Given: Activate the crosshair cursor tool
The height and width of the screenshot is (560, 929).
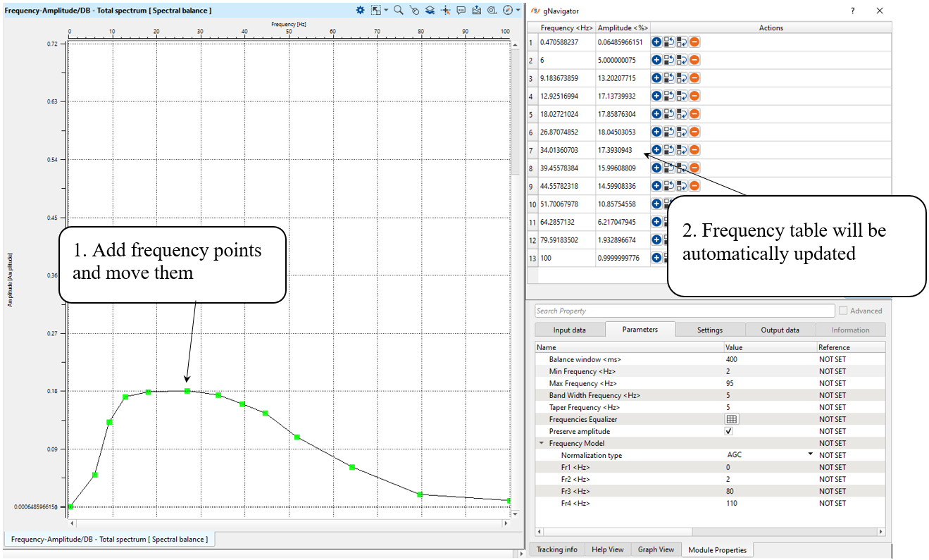Looking at the screenshot, I should [445, 11].
